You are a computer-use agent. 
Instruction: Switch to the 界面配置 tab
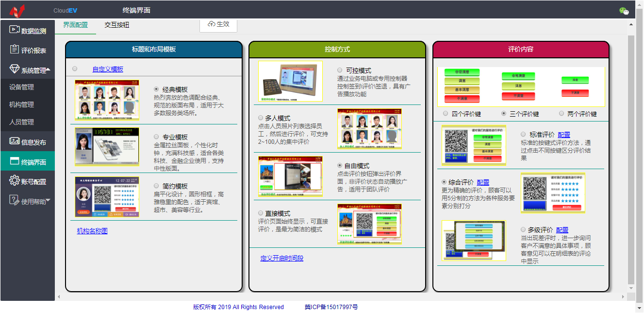tap(76, 25)
